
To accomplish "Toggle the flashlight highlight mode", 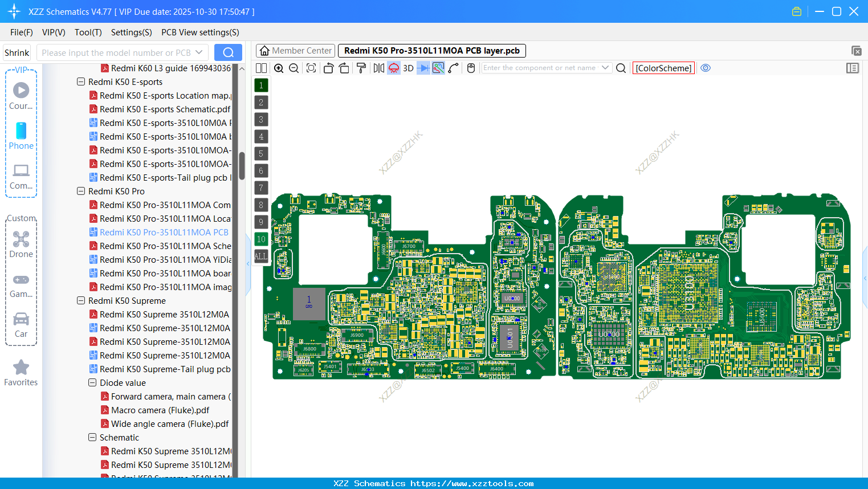I will (x=393, y=68).
